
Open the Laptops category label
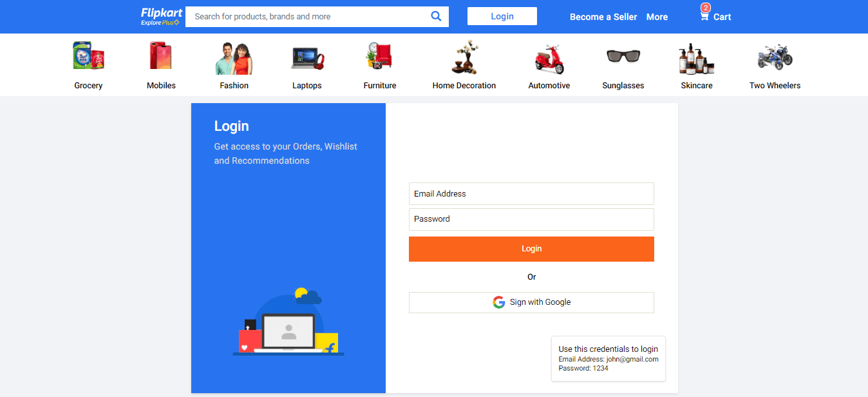[307, 85]
